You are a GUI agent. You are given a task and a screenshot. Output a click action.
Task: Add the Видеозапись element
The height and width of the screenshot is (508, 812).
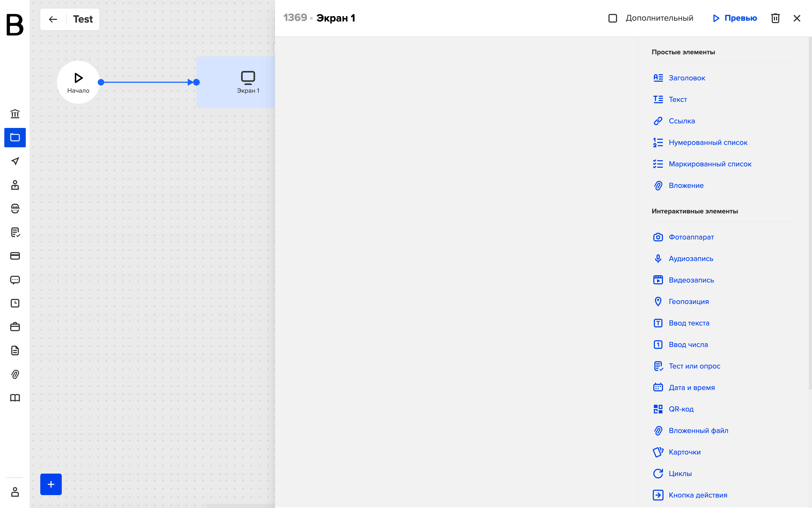[683, 280]
